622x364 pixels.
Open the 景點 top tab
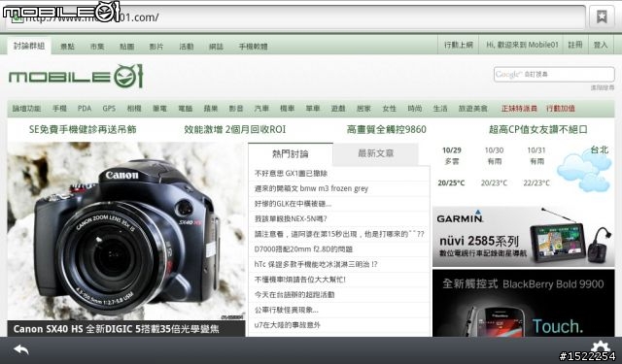tap(67, 47)
